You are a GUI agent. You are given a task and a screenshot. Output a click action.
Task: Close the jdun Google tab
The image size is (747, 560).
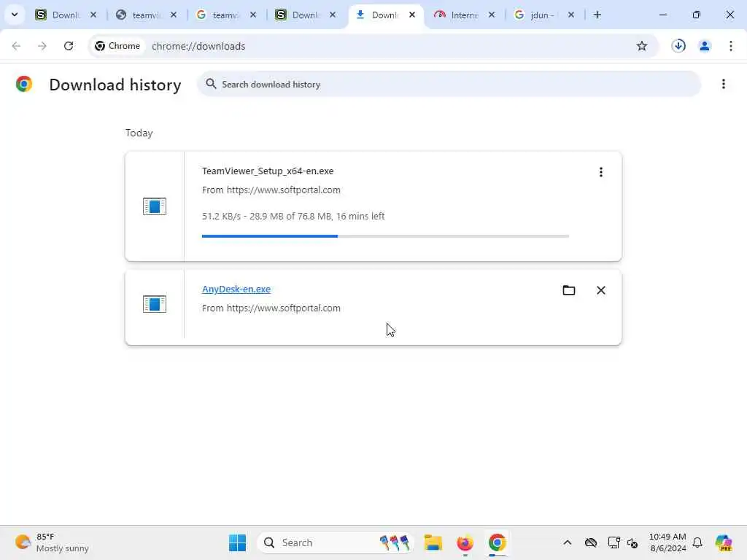(x=570, y=15)
